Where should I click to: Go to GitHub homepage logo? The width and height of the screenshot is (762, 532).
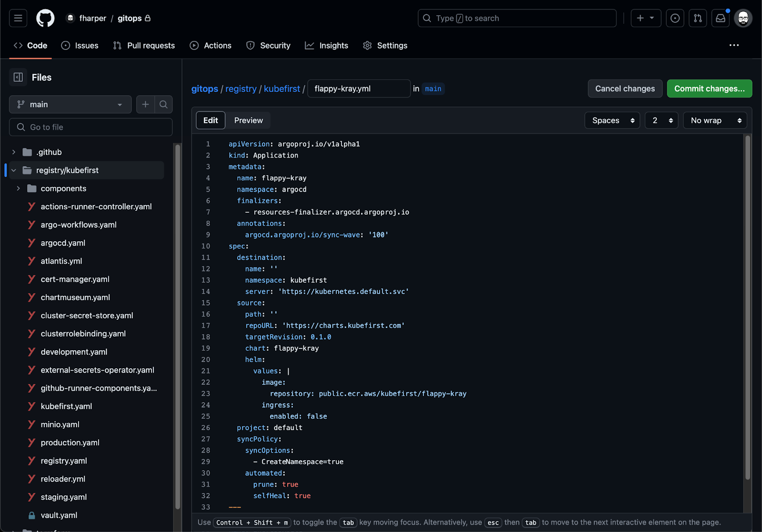coord(46,18)
